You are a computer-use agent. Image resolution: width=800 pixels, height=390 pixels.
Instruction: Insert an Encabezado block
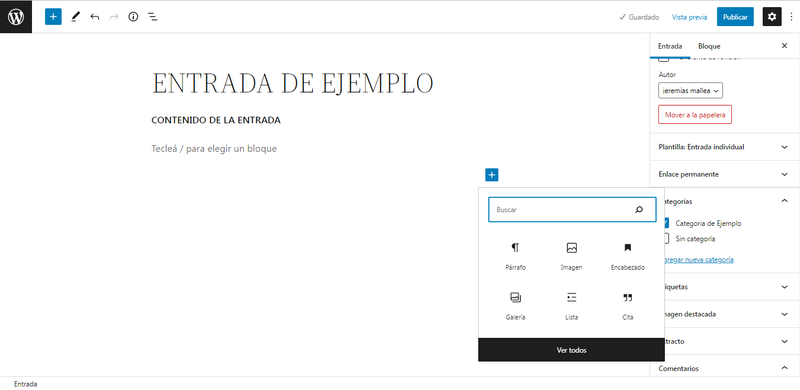tap(628, 256)
